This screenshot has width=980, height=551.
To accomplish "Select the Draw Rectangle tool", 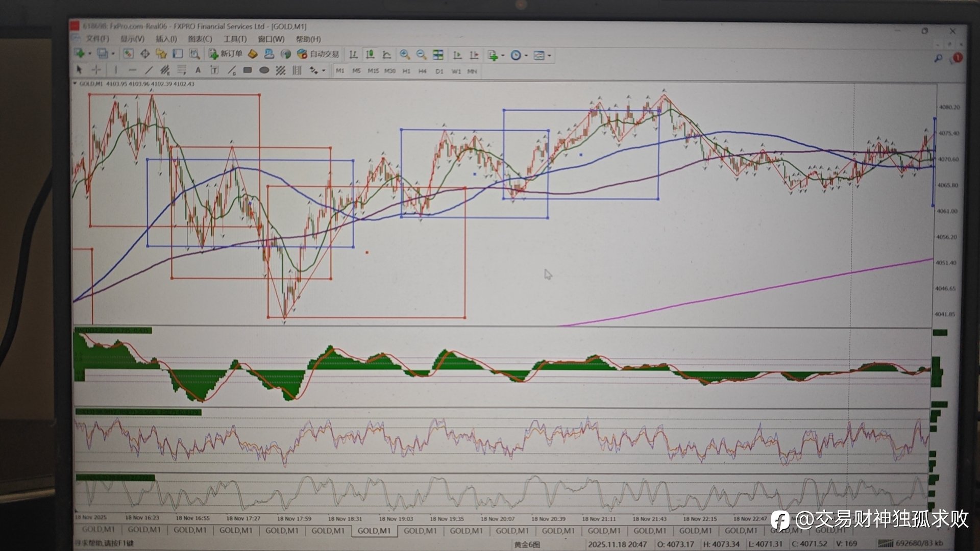I will click(248, 70).
